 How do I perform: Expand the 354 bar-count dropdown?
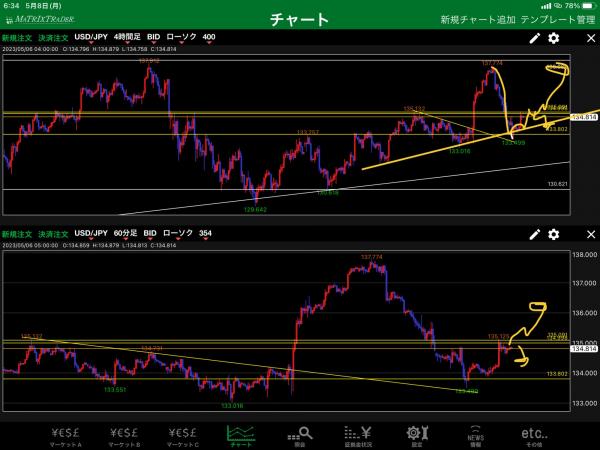pos(205,233)
